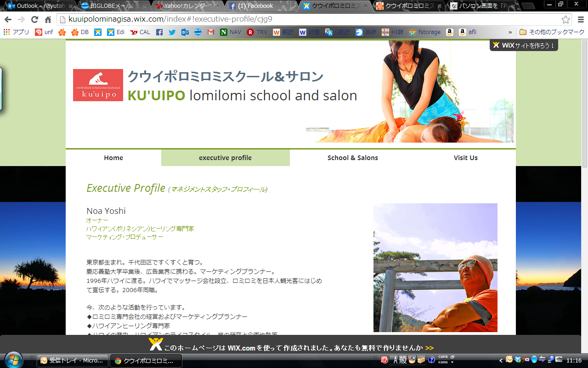588x368 pixels.
Task: Open the School & Salons menu item
Action: click(352, 158)
